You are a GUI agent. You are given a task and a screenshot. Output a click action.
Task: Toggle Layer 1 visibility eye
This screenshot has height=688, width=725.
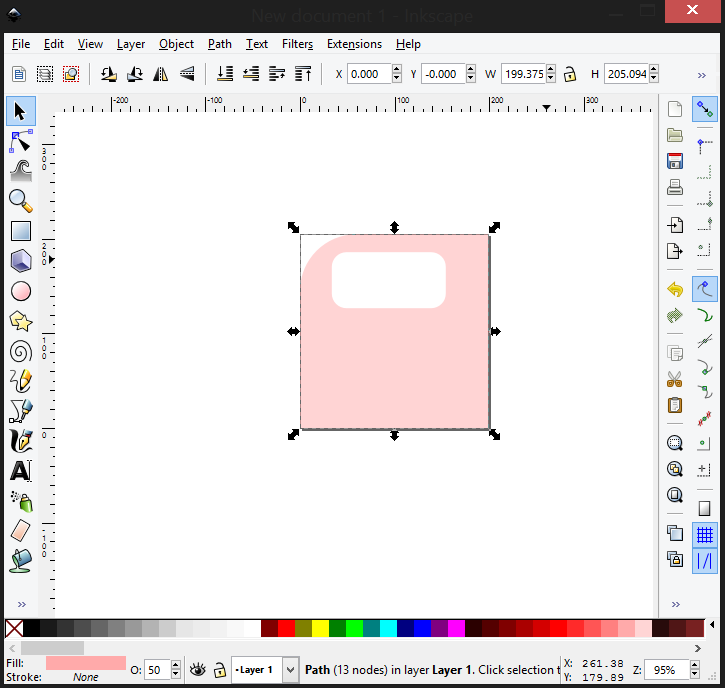(198, 670)
